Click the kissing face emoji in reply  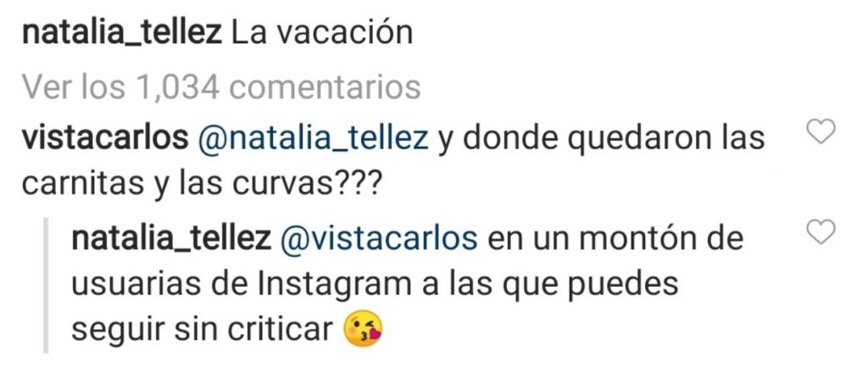[x=363, y=329]
